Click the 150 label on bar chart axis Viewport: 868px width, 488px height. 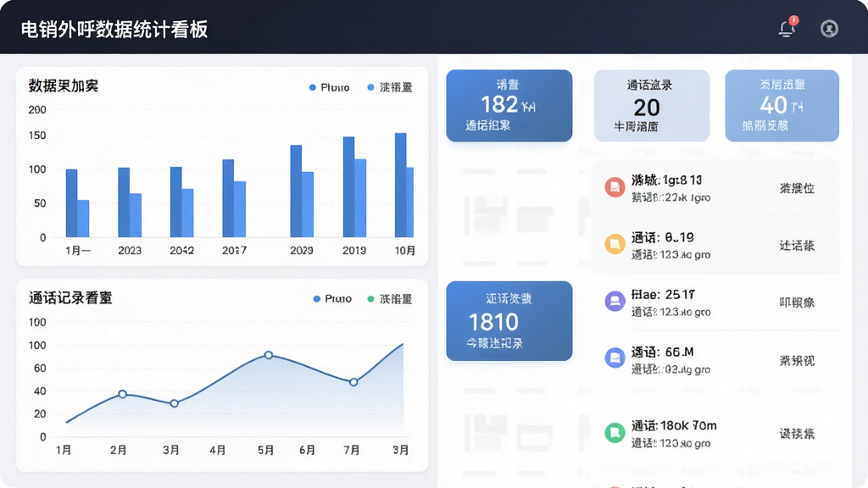[x=37, y=136]
